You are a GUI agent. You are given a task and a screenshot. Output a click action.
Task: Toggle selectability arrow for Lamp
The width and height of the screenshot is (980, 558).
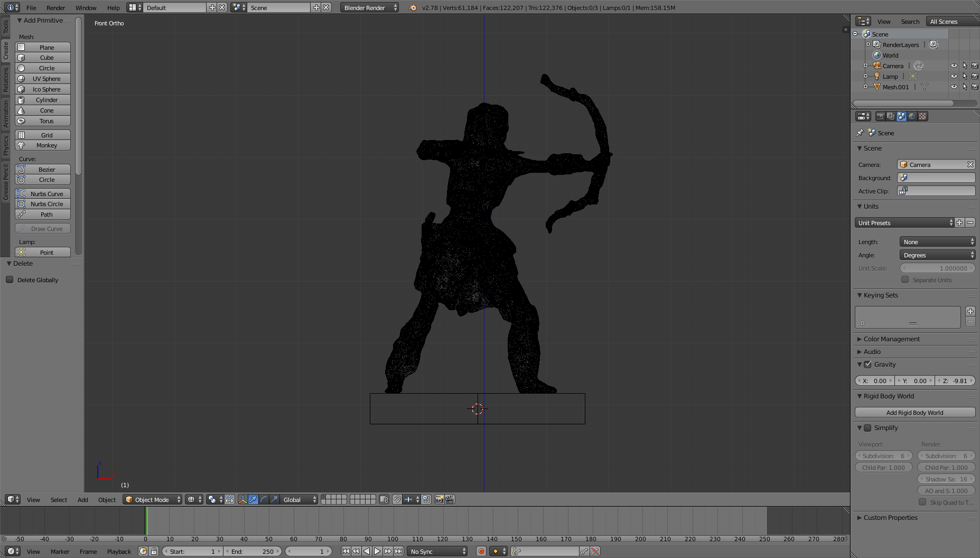click(965, 76)
